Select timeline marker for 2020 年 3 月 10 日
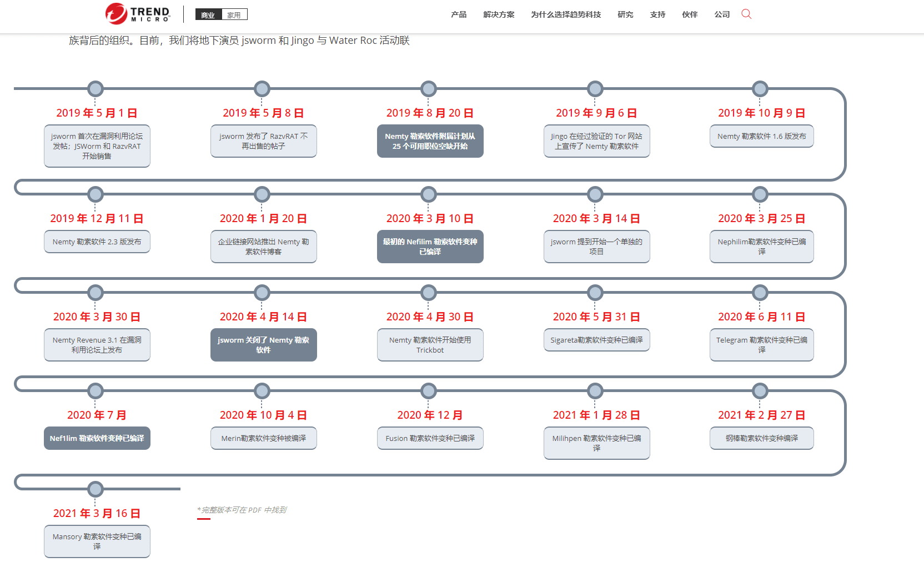 pos(429,194)
